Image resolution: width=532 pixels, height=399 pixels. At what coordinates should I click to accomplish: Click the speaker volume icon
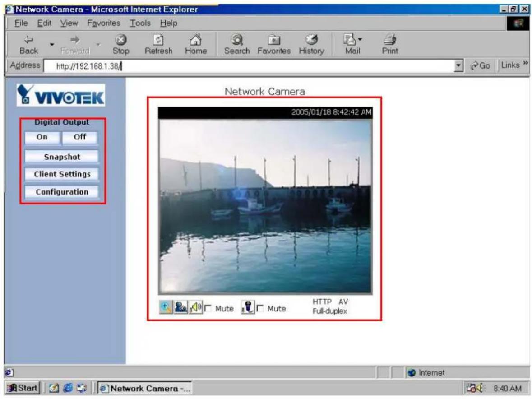point(196,307)
